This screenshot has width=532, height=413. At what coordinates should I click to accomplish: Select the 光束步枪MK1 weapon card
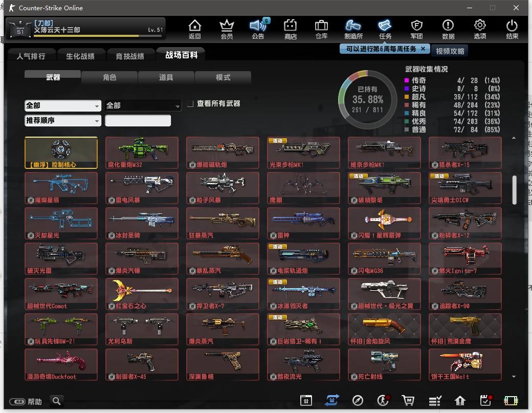(303, 153)
